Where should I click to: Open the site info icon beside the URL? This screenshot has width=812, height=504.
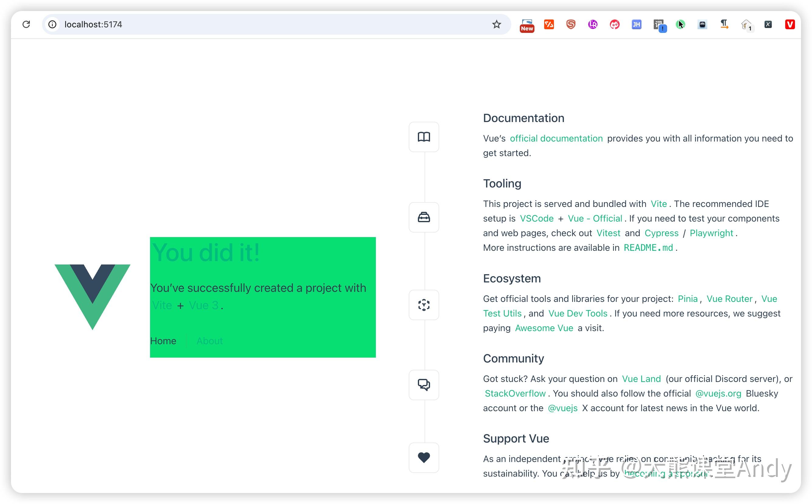(x=52, y=24)
